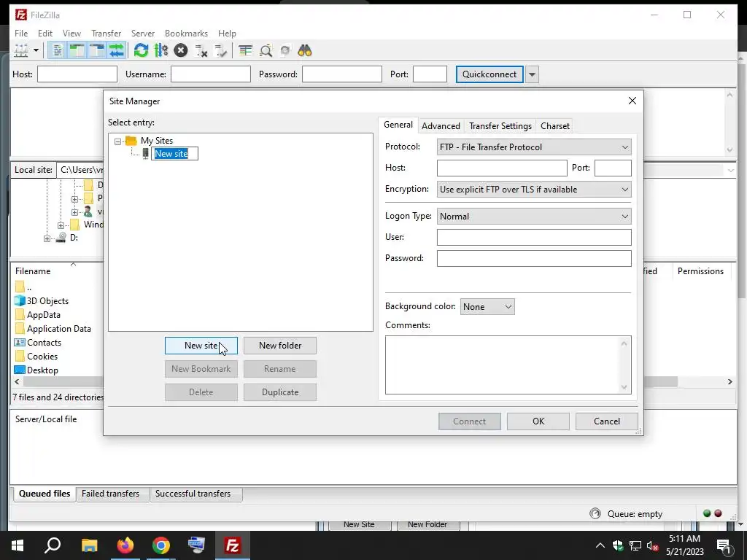Screen dimensions: 747x560
Task: Switch to the Transfer Settings tab
Action: point(500,125)
